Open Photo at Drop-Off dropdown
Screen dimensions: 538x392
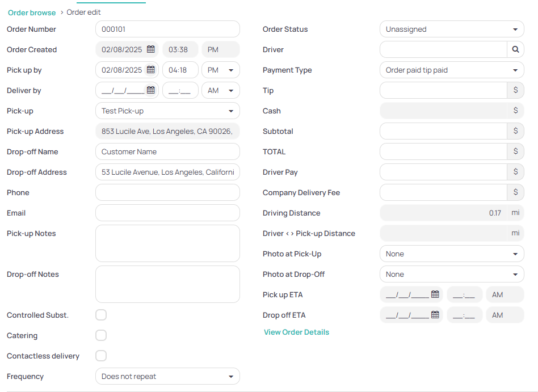[452, 274]
